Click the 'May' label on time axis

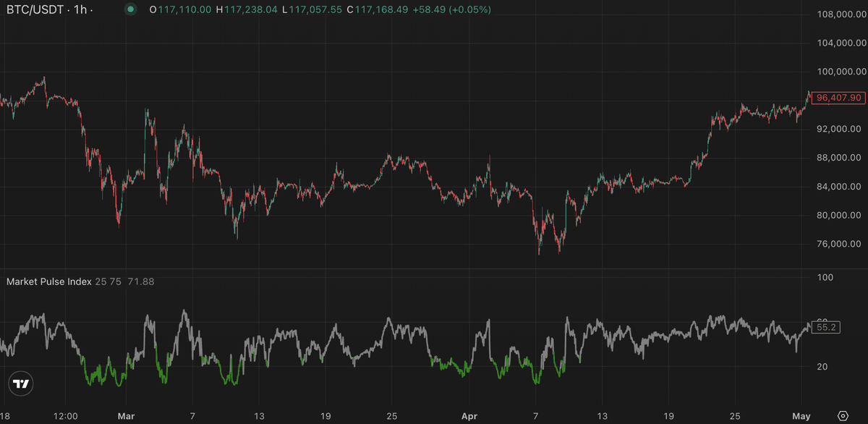click(801, 416)
